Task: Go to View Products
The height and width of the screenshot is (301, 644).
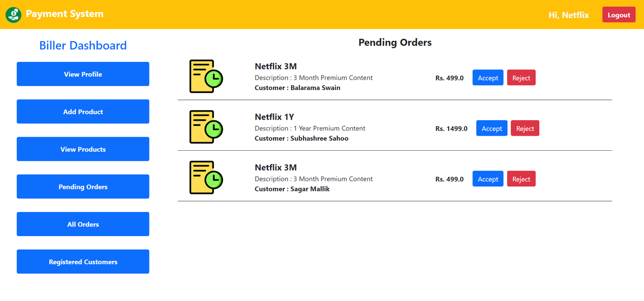Action: (83, 149)
